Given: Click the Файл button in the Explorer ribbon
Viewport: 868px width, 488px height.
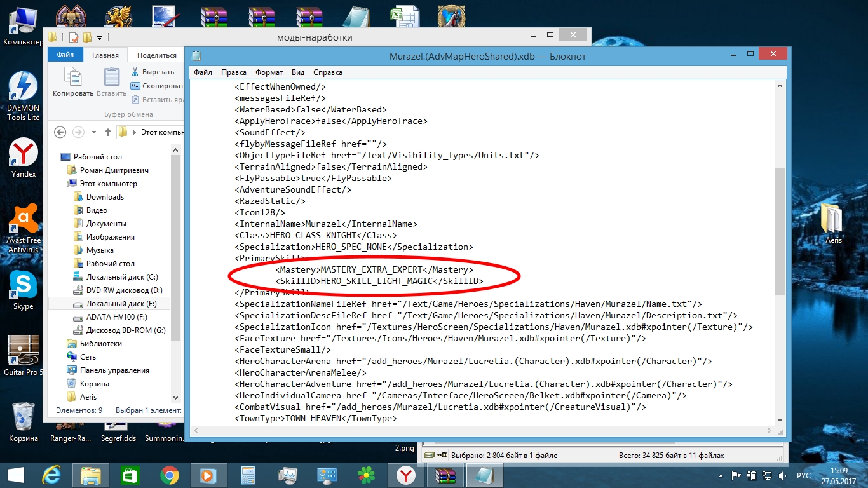Looking at the screenshot, I should tap(65, 55).
